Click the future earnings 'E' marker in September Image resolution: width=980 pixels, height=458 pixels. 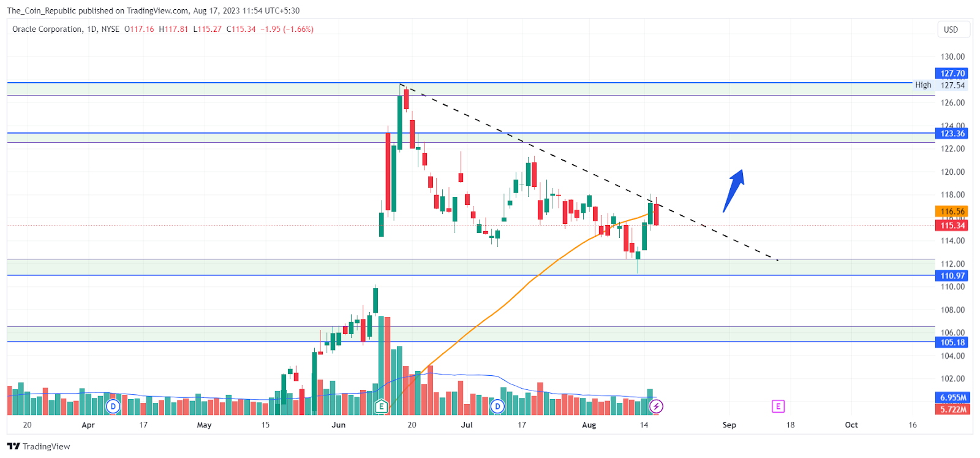pyautogui.click(x=778, y=406)
